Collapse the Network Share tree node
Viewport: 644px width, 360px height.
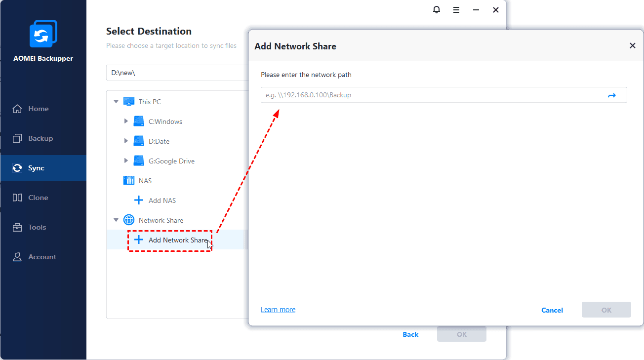pos(116,220)
